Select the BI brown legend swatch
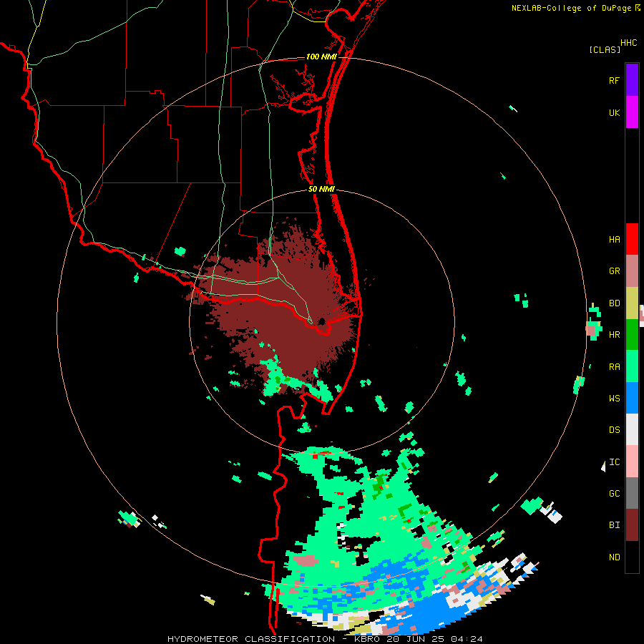 pos(632,525)
